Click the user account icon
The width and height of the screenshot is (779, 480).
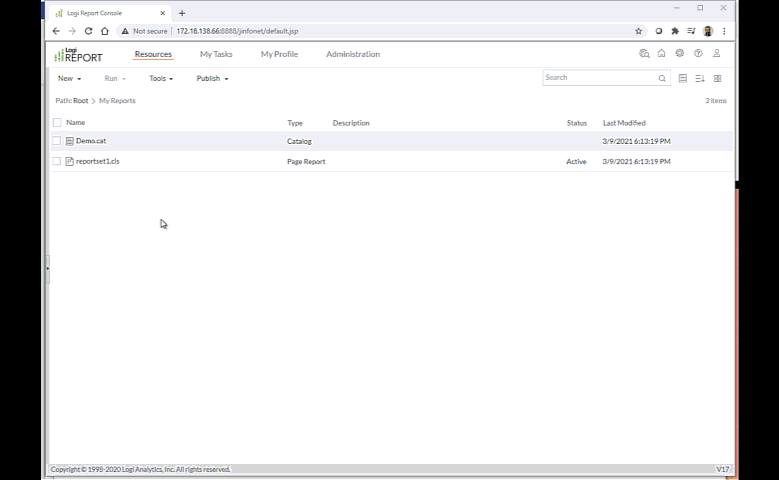point(716,54)
